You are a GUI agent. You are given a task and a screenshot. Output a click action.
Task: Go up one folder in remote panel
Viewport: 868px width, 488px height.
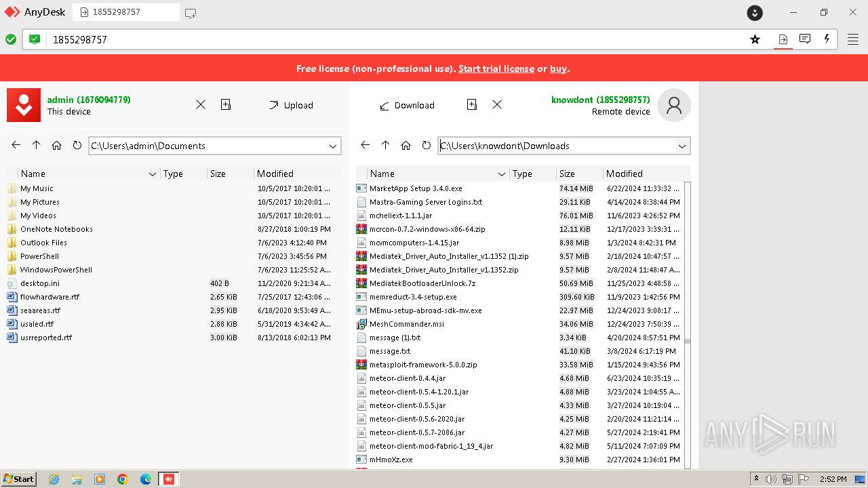[x=386, y=145]
